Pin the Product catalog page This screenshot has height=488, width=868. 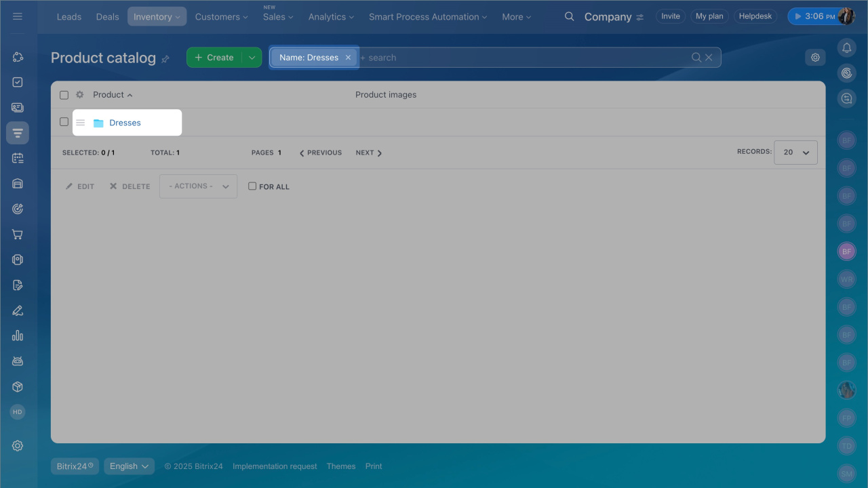(165, 59)
